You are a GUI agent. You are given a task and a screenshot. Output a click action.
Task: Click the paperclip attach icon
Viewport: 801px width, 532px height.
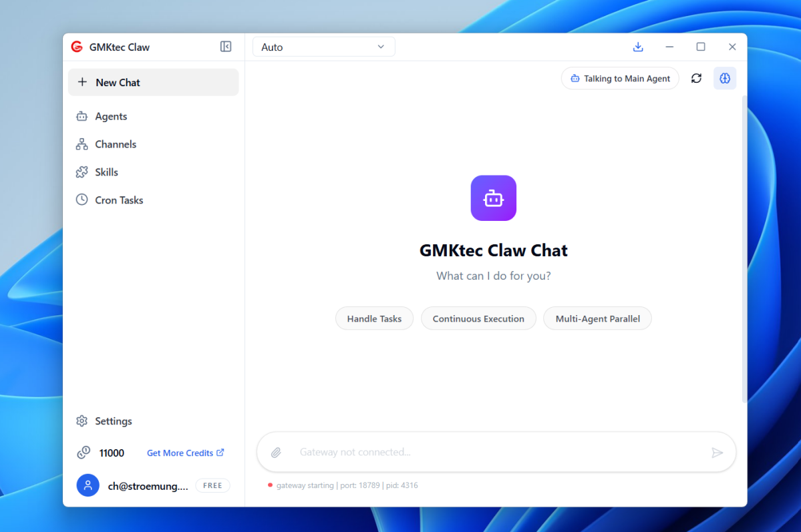[x=276, y=453]
